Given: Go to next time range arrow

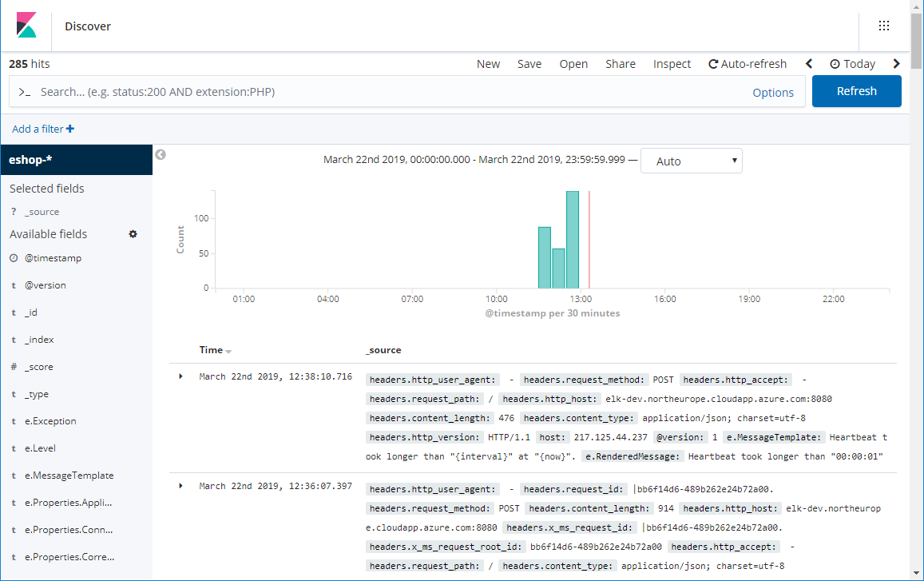Looking at the screenshot, I should [896, 64].
